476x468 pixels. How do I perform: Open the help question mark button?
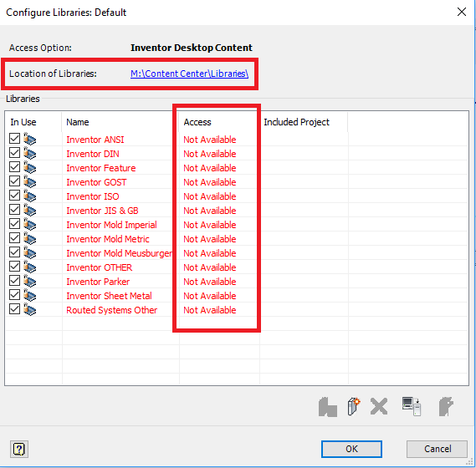(x=19, y=449)
